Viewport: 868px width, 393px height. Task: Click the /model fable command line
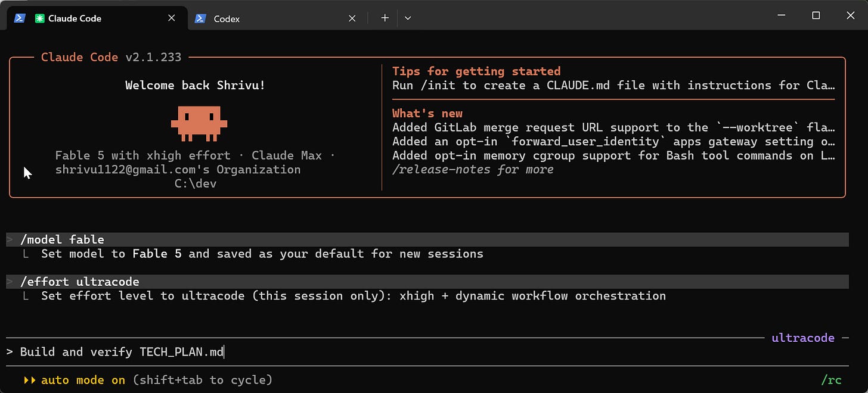click(x=427, y=239)
